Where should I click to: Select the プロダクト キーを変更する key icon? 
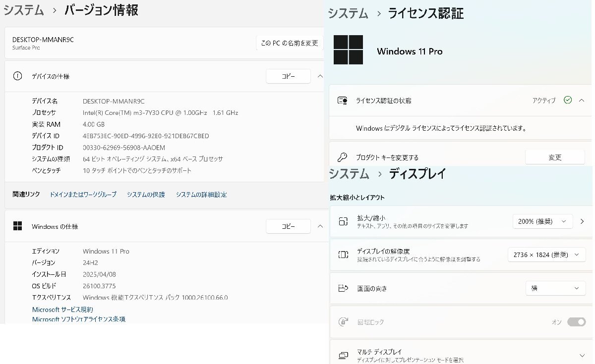tap(343, 156)
